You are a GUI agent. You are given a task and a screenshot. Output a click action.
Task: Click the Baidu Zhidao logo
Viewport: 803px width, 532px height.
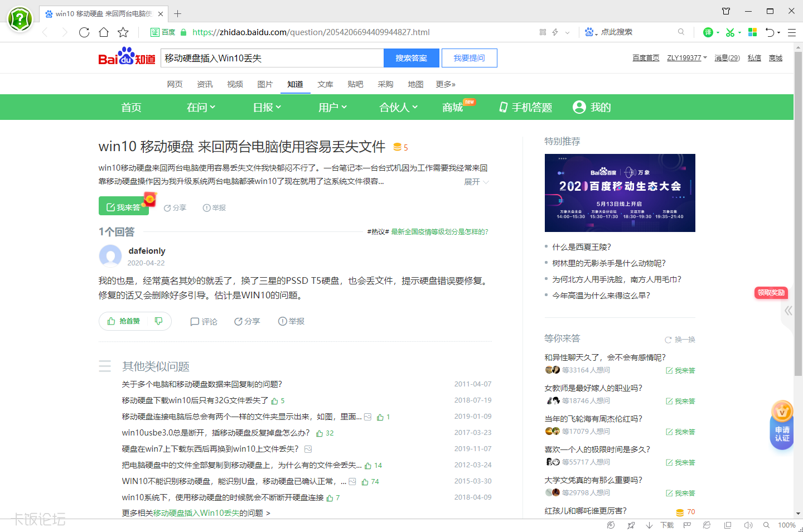pos(127,56)
